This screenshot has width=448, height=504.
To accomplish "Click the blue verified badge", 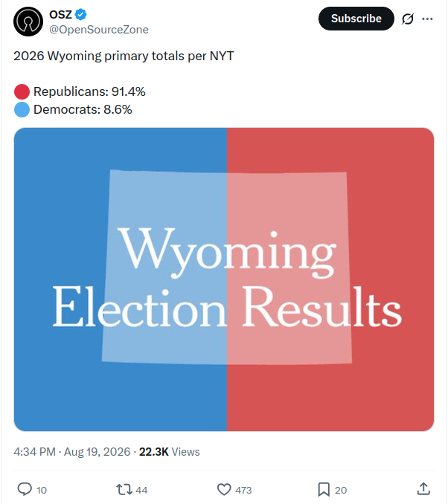I will [x=81, y=14].
